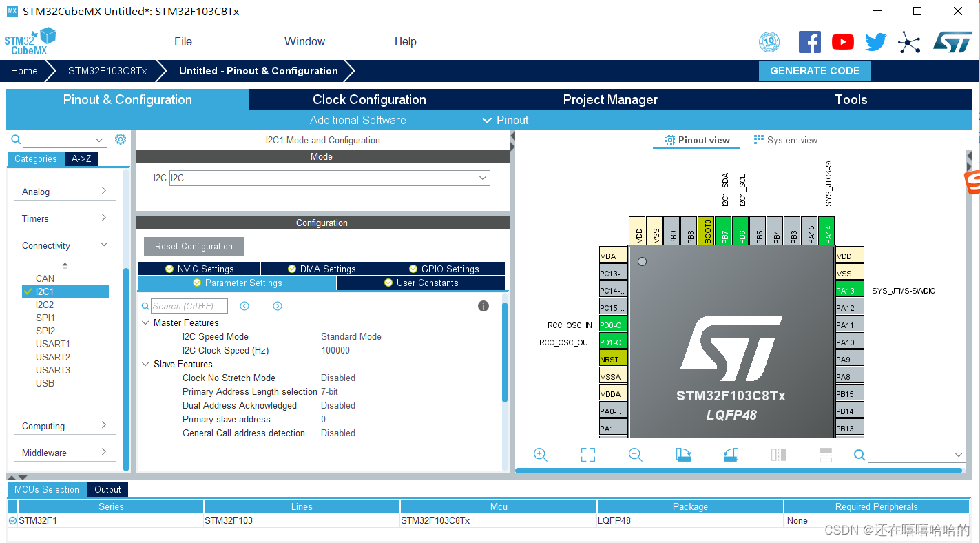Image resolution: width=980 pixels, height=543 pixels.
Task: Open the I2C mode dropdown
Action: pos(330,178)
